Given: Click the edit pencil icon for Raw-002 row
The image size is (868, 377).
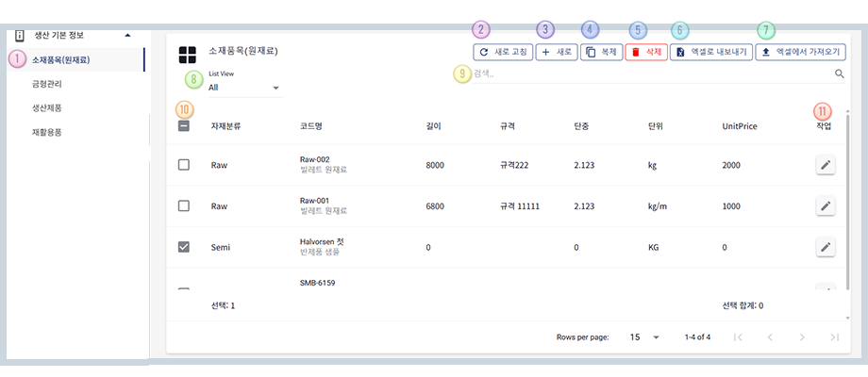Looking at the screenshot, I should coord(826,165).
